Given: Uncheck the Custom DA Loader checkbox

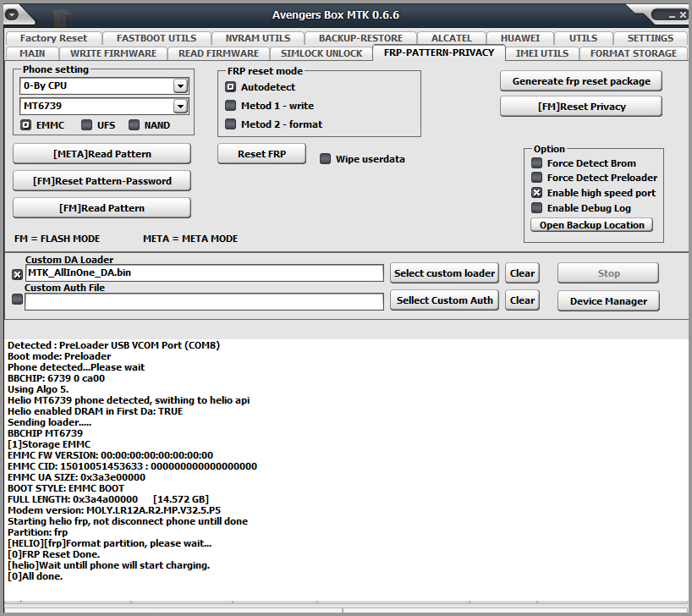Looking at the screenshot, I should (x=17, y=275).
